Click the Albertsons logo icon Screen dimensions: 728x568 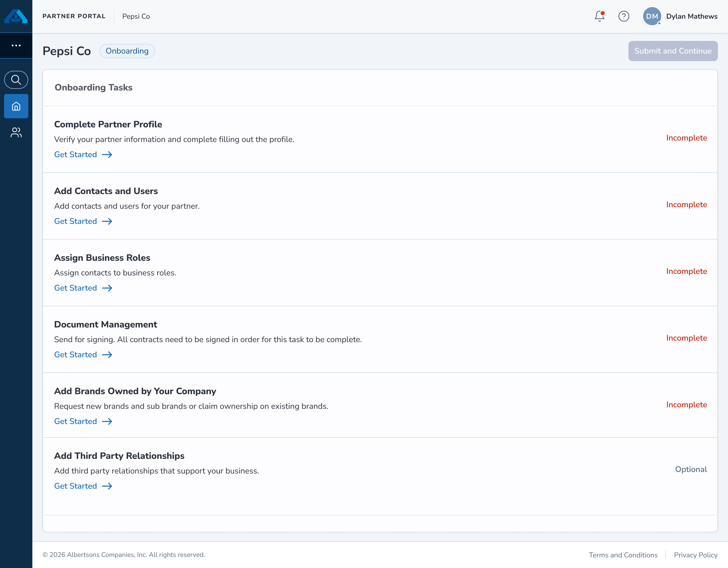pyautogui.click(x=16, y=16)
